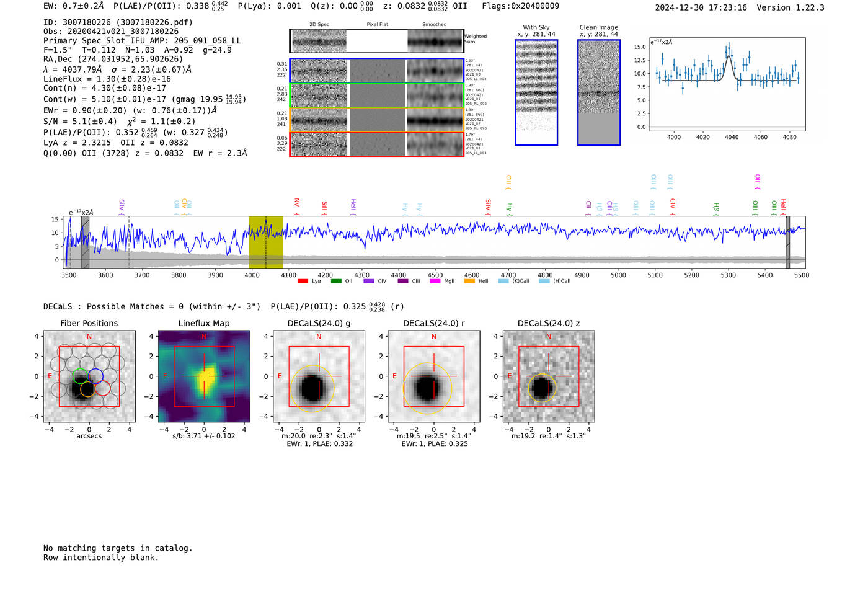
Task: Click the With Sky cutout image
Action: tap(536, 92)
